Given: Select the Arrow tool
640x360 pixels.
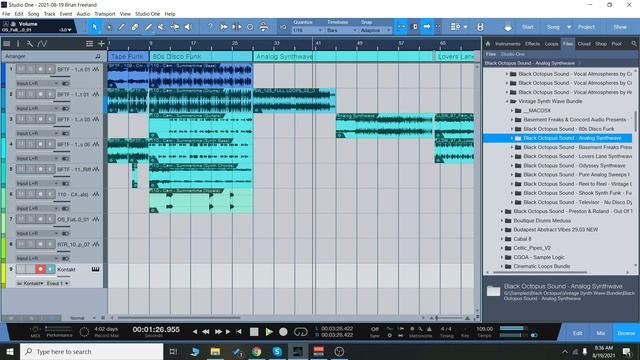Looking at the screenshot, I should pos(94,27).
